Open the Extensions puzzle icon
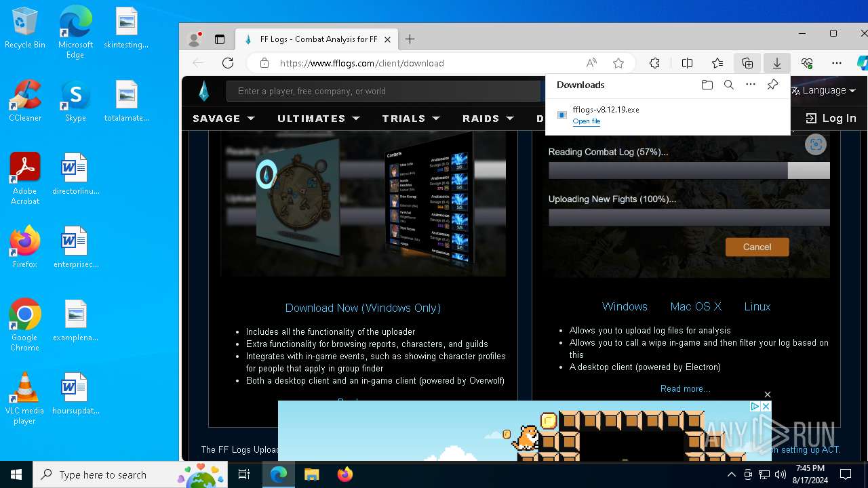The height and width of the screenshot is (488, 868). click(x=654, y=63)
